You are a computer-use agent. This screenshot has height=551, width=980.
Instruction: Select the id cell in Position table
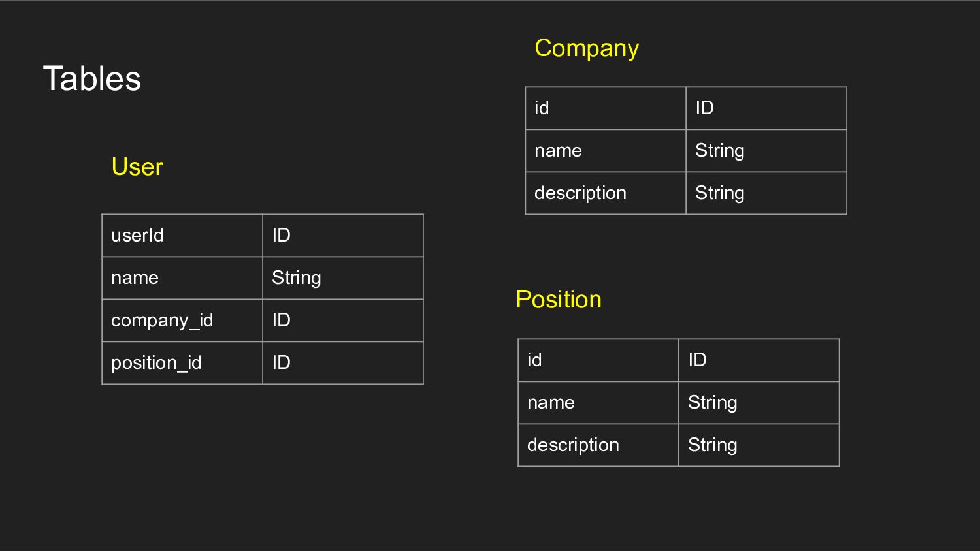point(534,360)
